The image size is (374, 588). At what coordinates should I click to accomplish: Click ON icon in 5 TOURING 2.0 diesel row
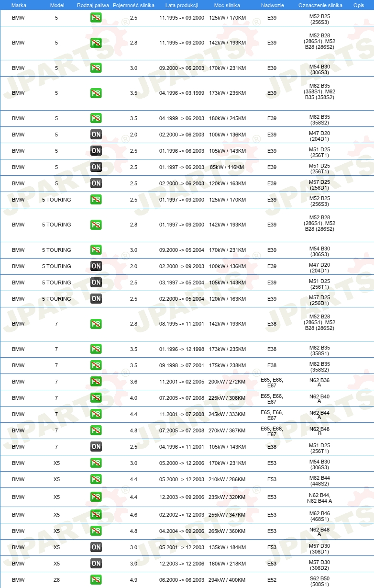tap(96, 266)
